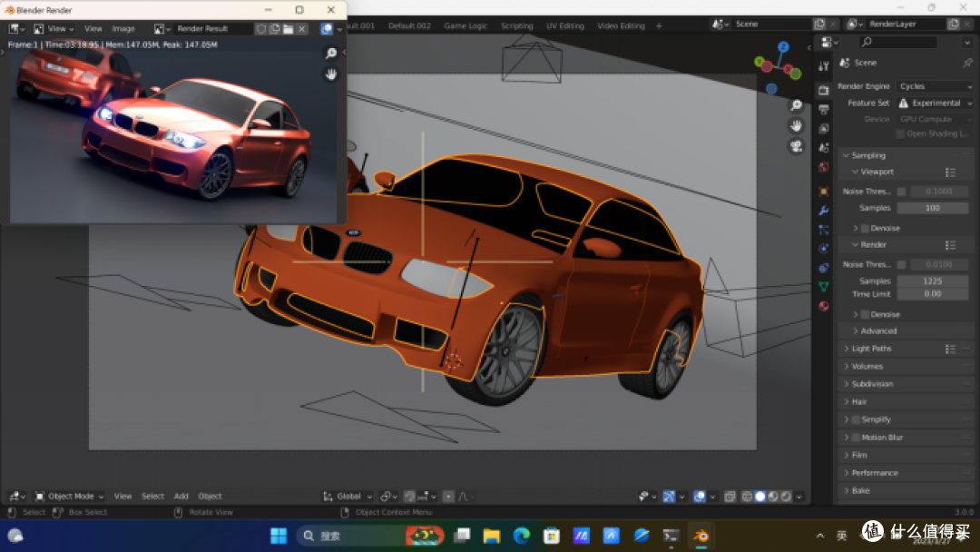This screenshot has width=980, height=552.
Task: Open the Output properties printer icon
Action: pyautogui.click(x=824, y=109)
